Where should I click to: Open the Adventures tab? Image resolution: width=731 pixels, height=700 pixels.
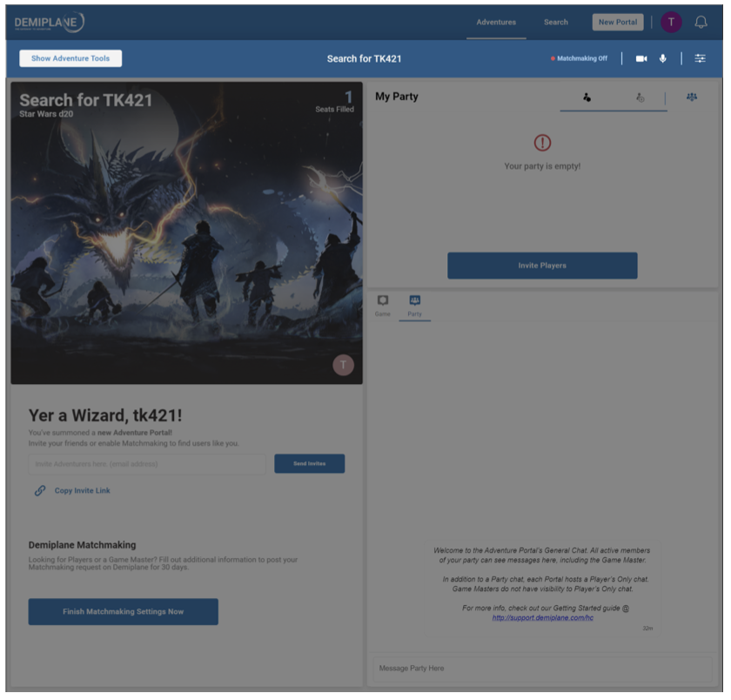click(x=497, y=22)
